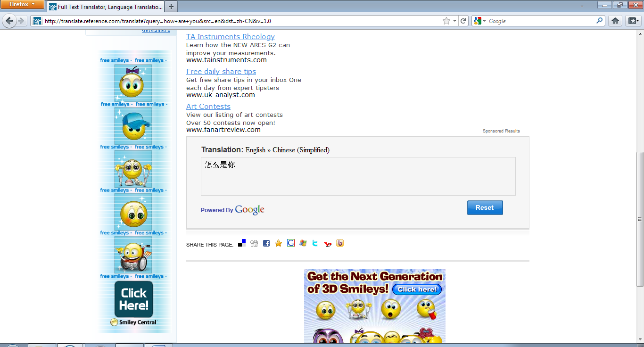Click the search magnifier icon
This screenshot has width=644, height=347.
[x=600, y=21]
